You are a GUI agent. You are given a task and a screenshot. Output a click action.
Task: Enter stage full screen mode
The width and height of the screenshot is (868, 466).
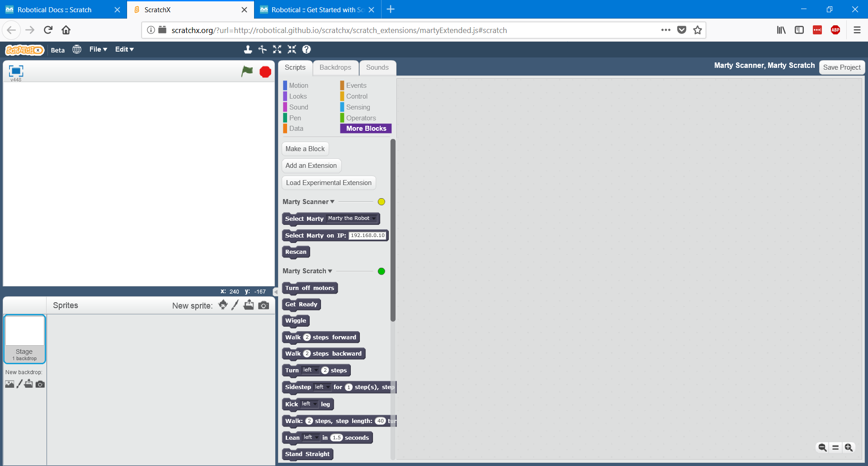pos(16,71)
